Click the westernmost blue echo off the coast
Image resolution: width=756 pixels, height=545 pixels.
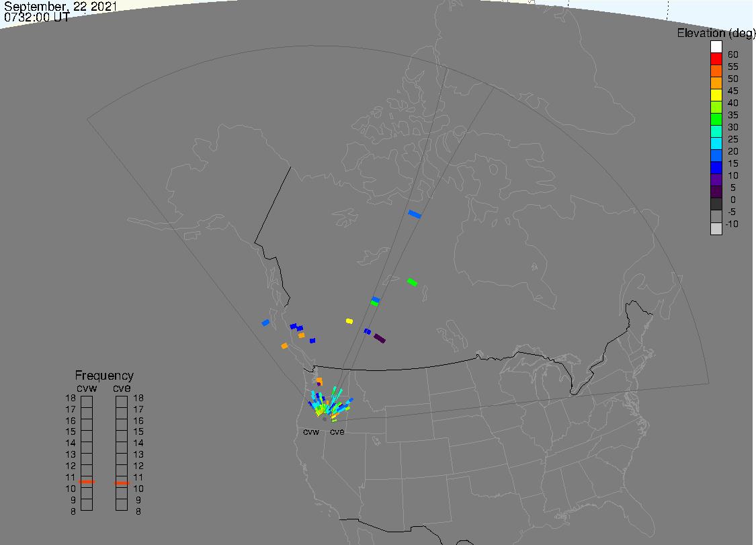coord(265,323)
